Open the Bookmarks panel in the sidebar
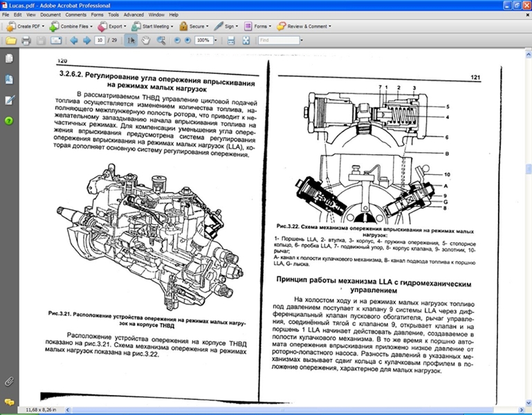The width and height of the screenshot is (532, 415). tap(9, 80)
